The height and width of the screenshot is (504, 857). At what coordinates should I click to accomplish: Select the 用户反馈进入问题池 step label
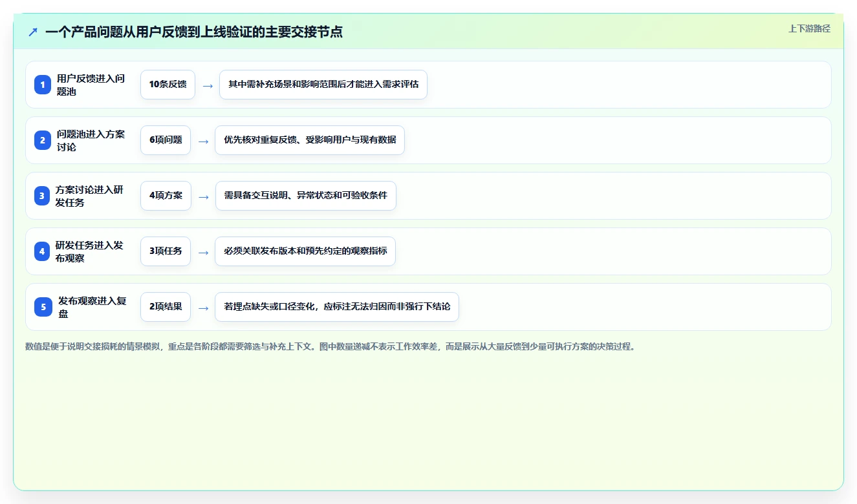(x=91, y=85)
